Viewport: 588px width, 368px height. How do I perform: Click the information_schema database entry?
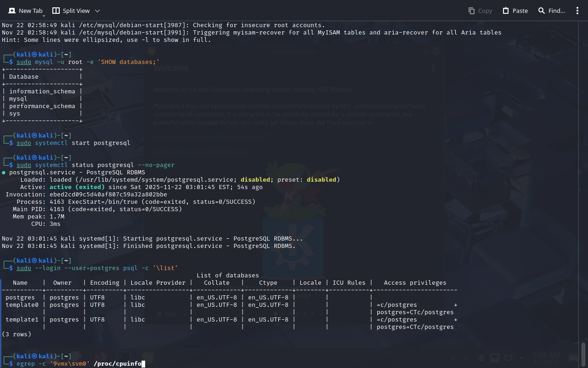tap(42, 92)
